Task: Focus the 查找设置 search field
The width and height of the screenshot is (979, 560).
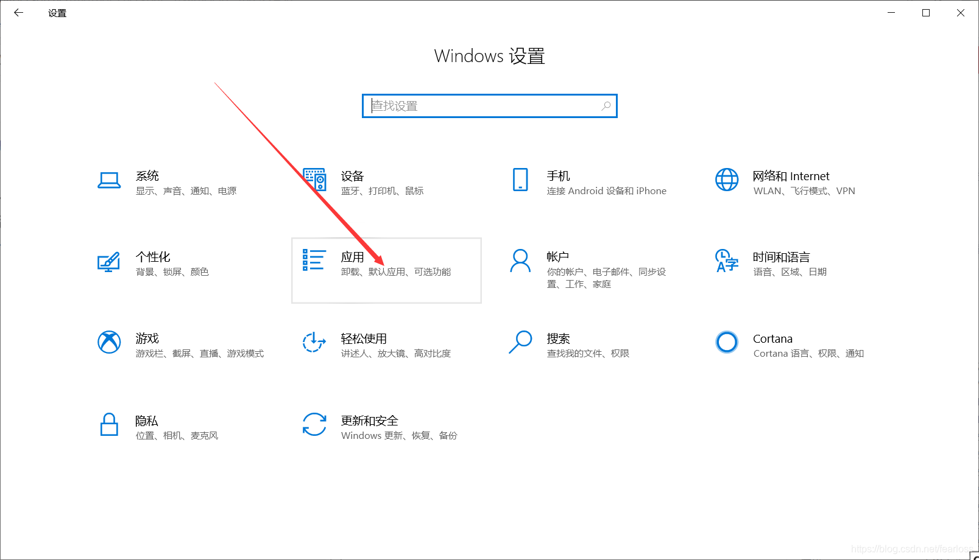Action: click(x=489, y=106)
